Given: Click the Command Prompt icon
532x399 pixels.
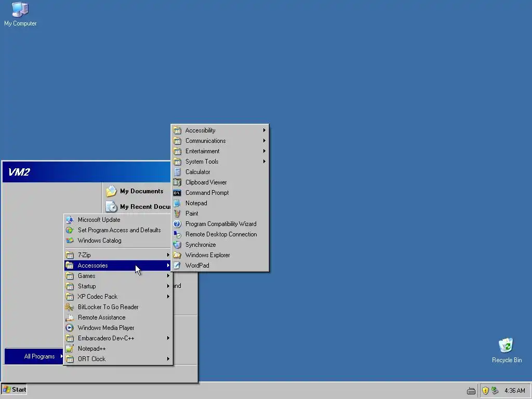Looking at the screenshot, I should click(177, 193).
